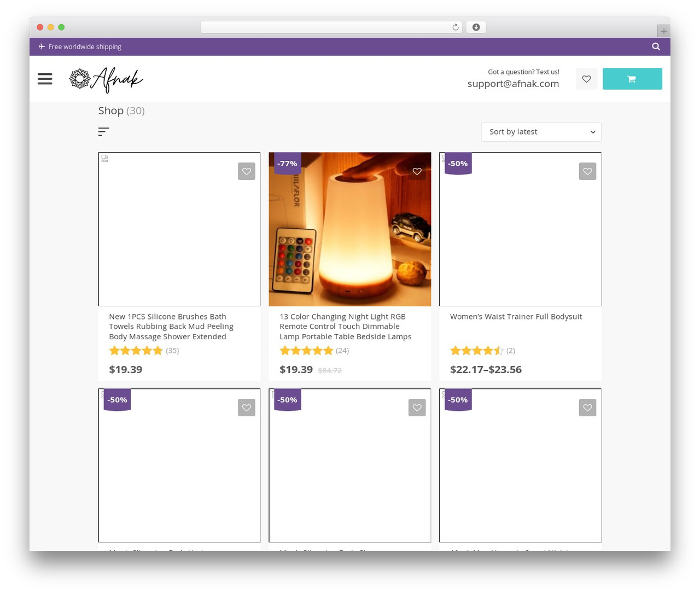
Task: Click the Free worldwide shipping text
Action: [85, 47]
